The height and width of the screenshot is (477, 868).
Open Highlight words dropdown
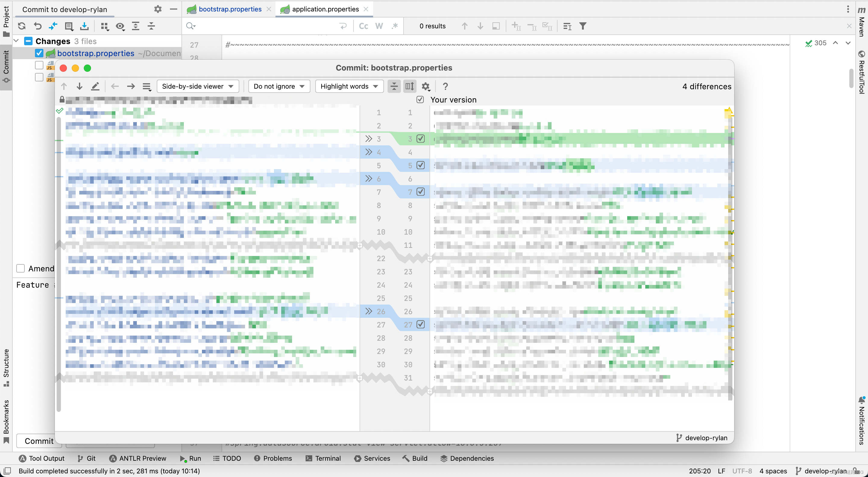tap(349, 86)
